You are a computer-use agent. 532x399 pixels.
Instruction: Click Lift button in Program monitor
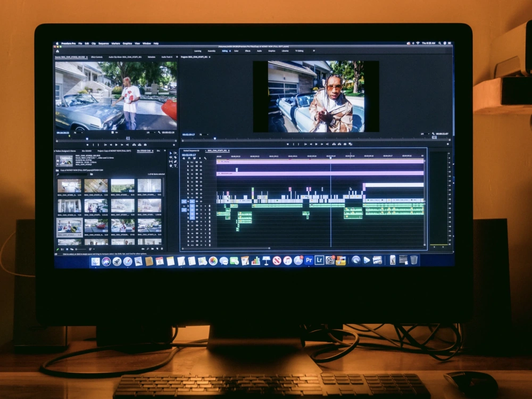tap(334, 144)
